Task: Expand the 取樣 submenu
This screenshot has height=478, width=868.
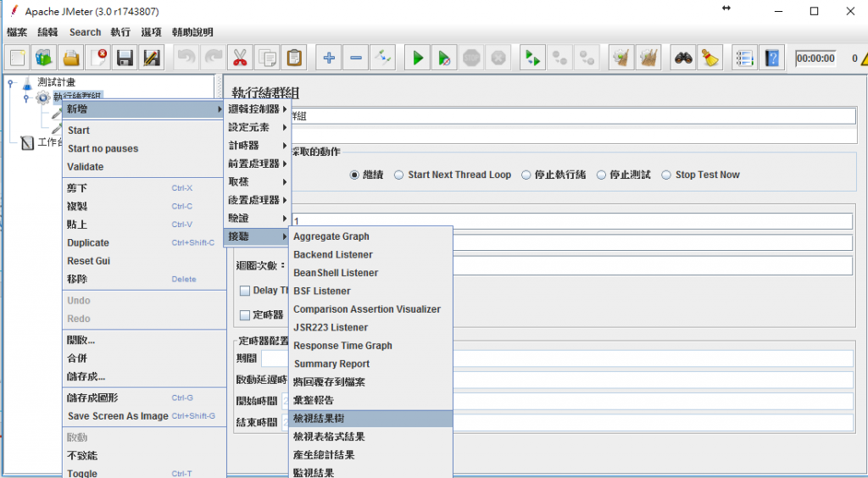Action: pos(258,182)
